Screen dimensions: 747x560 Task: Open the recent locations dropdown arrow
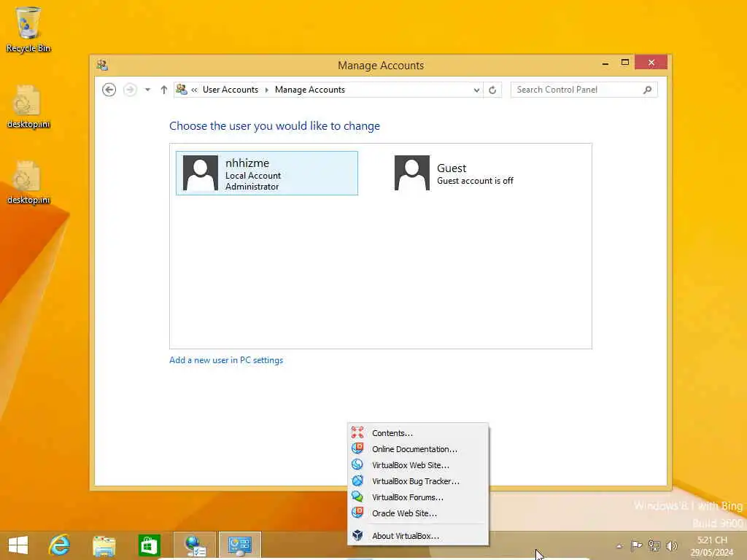[x=147, y=90]
